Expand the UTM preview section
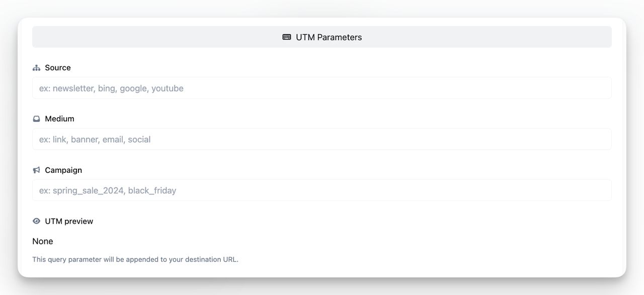The height and width of the screenshot is (295, 644). tap(62, 221)
